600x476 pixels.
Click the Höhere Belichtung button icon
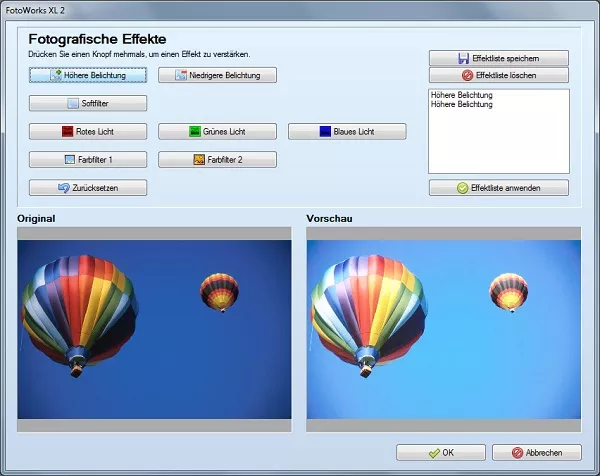56,75
